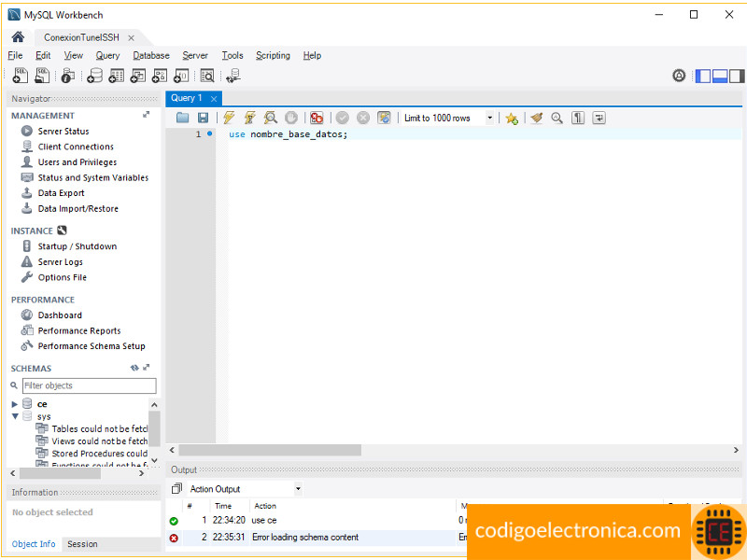Click the home screen icon
The image size is (747, 560).
tap(18, 37)
